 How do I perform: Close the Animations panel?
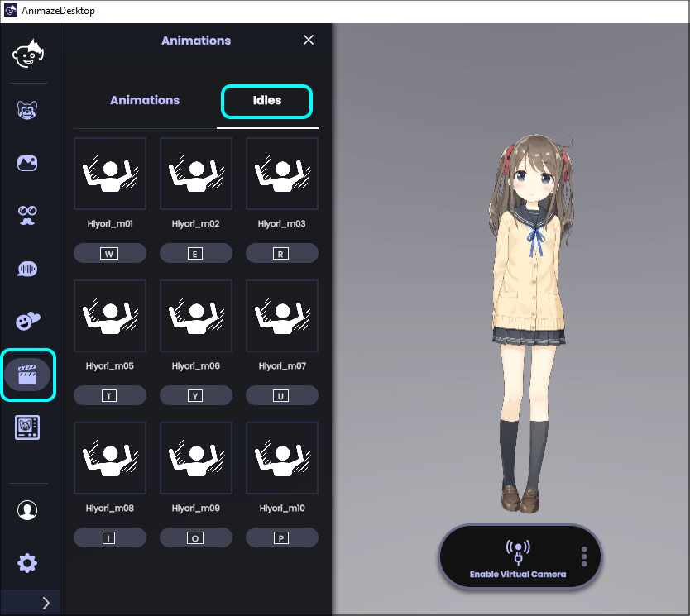tap(308, 39)
